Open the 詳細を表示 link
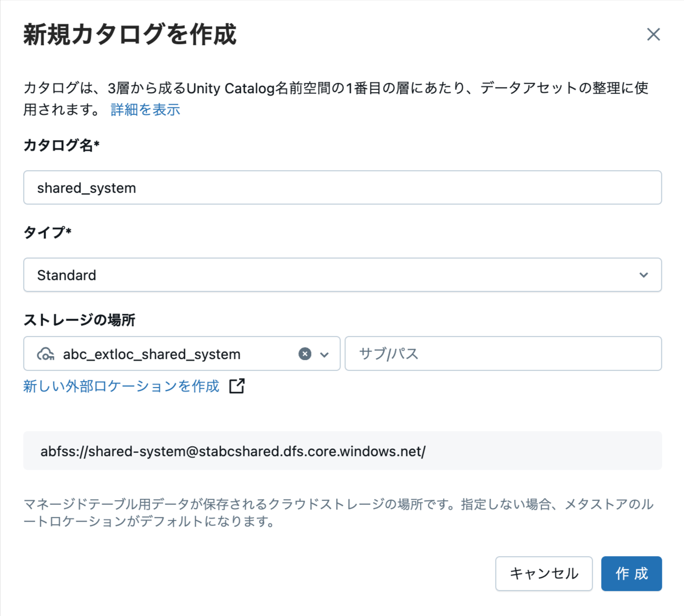 tap(145, 109)
